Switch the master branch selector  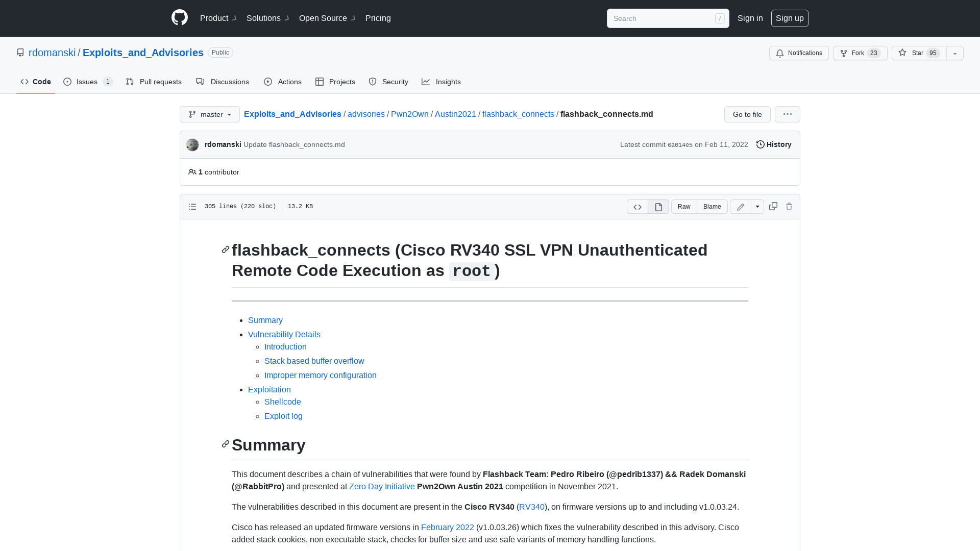[x=210, y=114]
